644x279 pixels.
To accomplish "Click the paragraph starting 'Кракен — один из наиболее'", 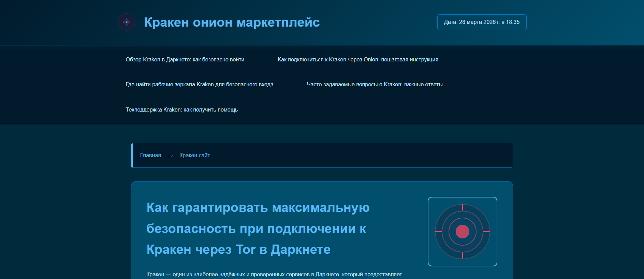I will [274, 275].
